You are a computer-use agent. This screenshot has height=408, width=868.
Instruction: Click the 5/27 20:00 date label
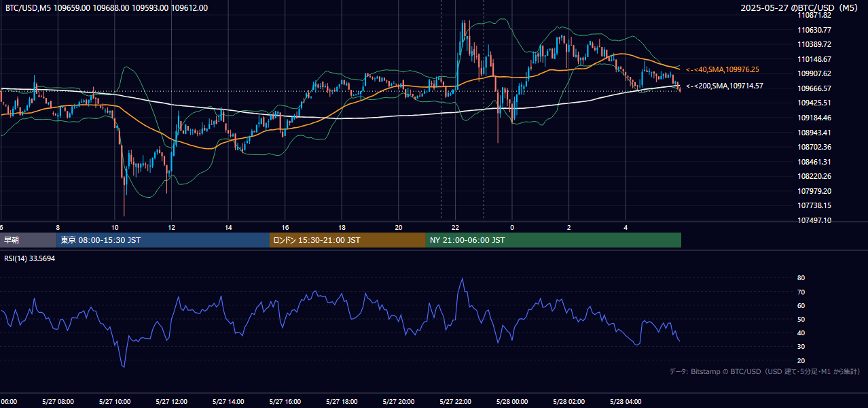[x=399, y=402]
